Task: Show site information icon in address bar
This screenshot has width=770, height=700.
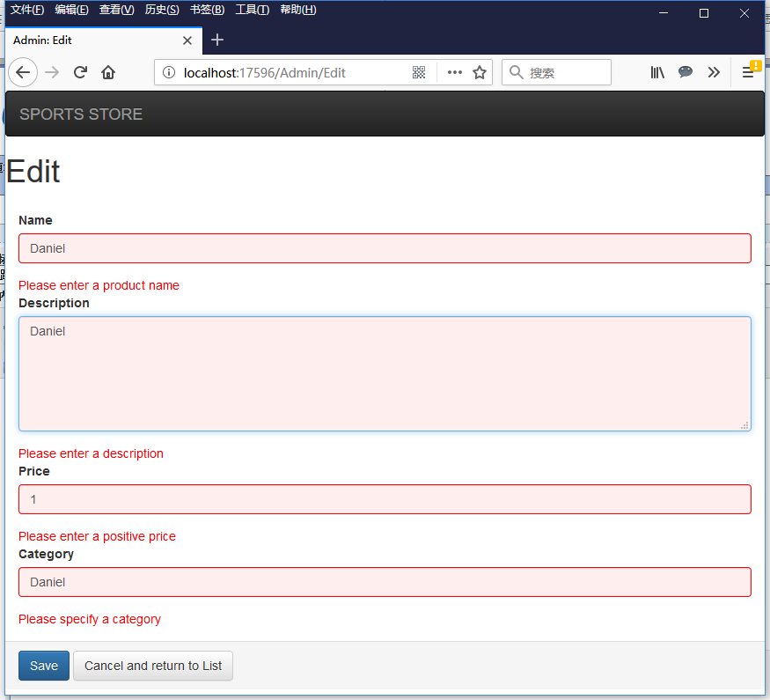Action: pyautogui.click(x=168, y=73)
